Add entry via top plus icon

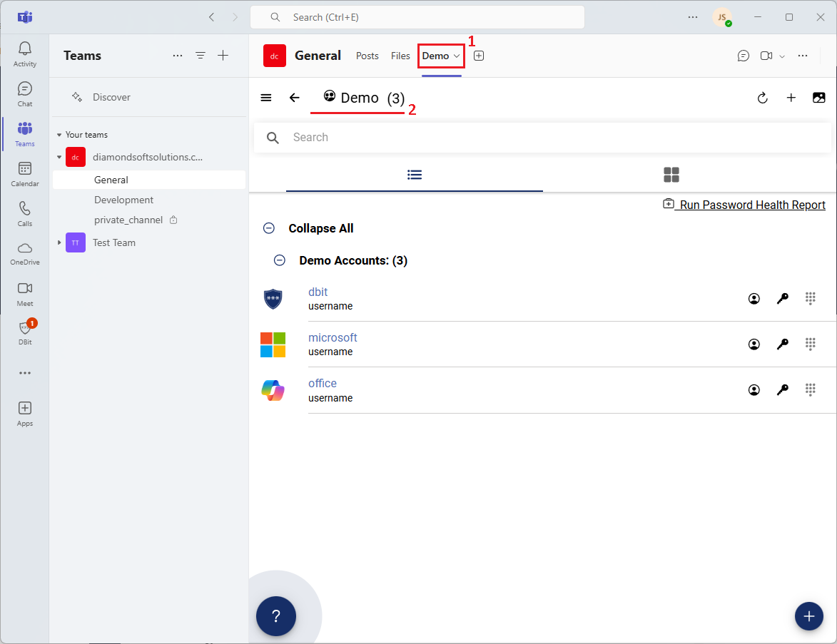click(x=791, y=98)
